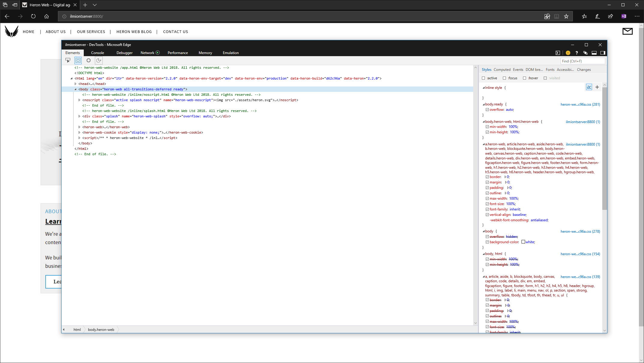Open the Performance panel

pyautogui.click(x=177, y=53)
